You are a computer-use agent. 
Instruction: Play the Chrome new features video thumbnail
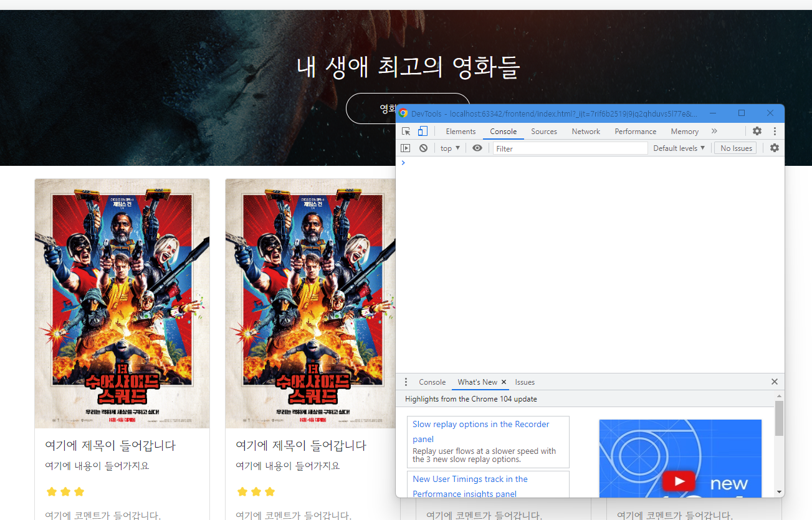[680, 458]
